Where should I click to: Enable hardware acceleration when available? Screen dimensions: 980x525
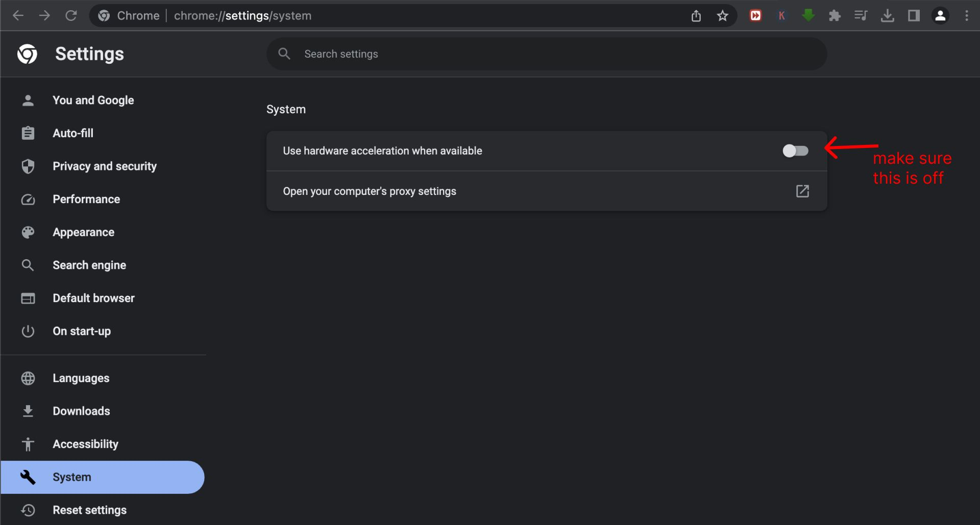pyautogui.click(x=795, y=151)
